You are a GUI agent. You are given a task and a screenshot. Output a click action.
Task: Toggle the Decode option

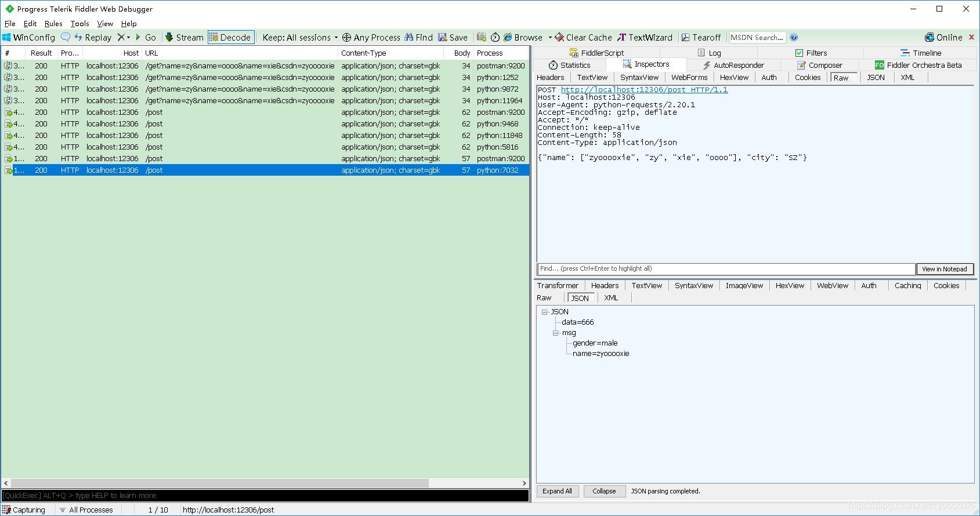(231, 37)
